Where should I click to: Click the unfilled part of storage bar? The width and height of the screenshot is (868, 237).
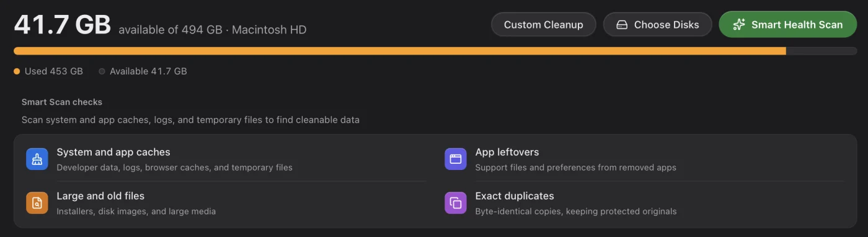(821, 51)
